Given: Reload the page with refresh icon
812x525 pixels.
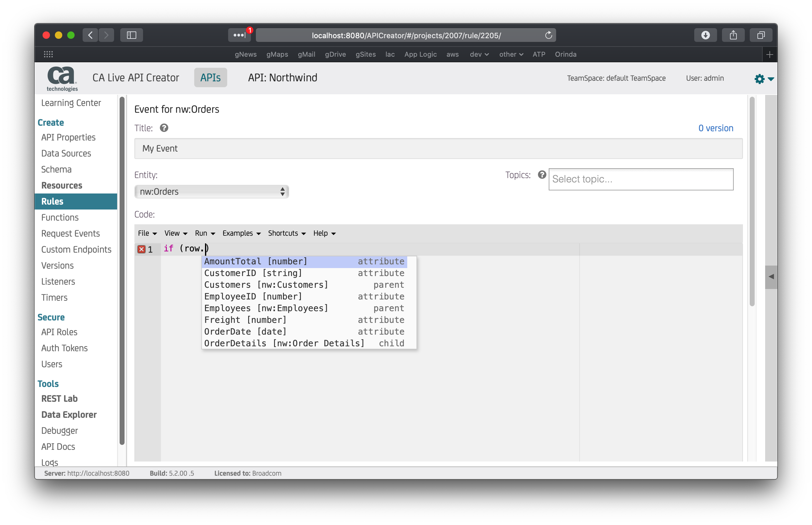Looking at the screenshot, I should click(548, 35).
